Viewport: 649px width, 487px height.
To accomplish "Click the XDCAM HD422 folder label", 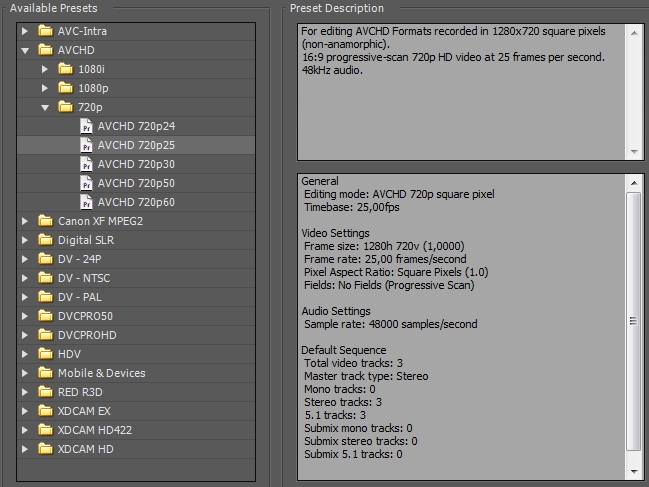I will pos(95,430).
